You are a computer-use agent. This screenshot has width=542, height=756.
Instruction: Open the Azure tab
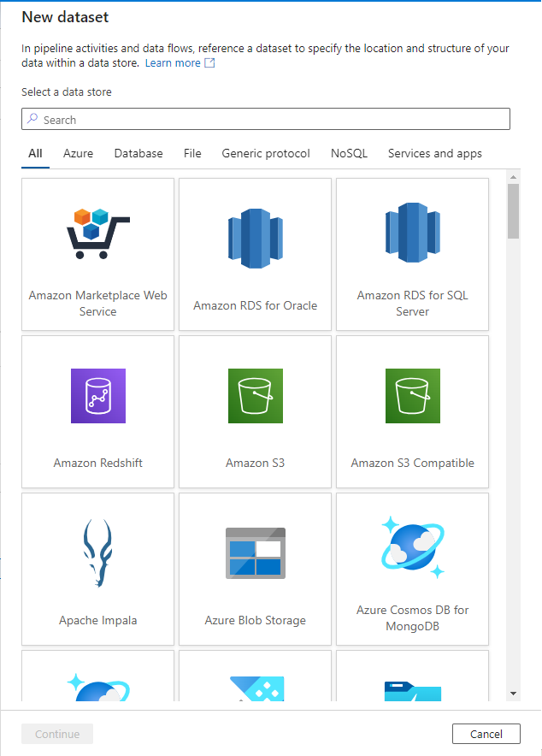coord(78,153)
